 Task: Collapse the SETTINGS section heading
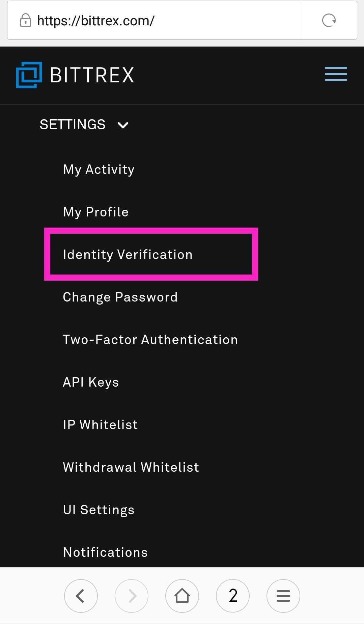73,125
